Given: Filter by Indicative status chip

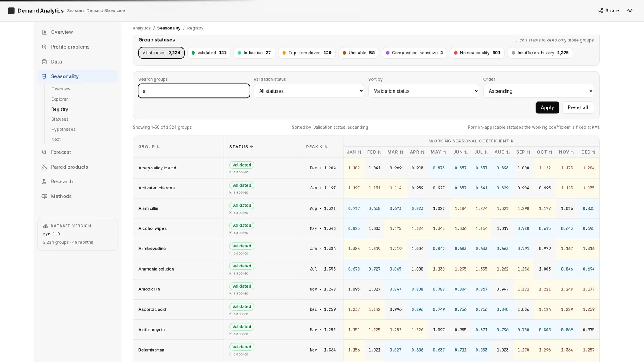Looking at the screenshot, I should tap(254, 53).
